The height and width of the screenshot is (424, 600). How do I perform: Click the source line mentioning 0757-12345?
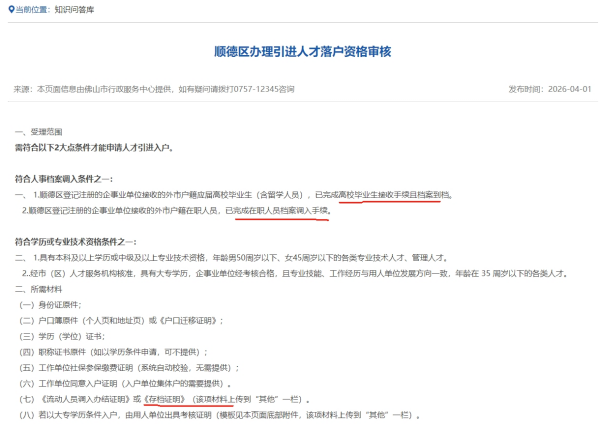(154, 89)
